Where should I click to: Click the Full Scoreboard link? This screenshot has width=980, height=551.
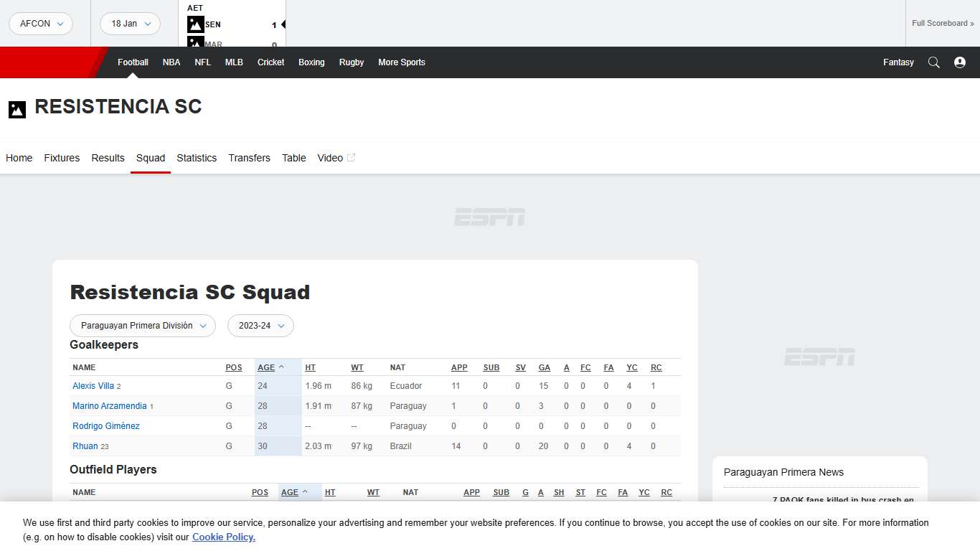pyautogui.click(x=942, y=23)
